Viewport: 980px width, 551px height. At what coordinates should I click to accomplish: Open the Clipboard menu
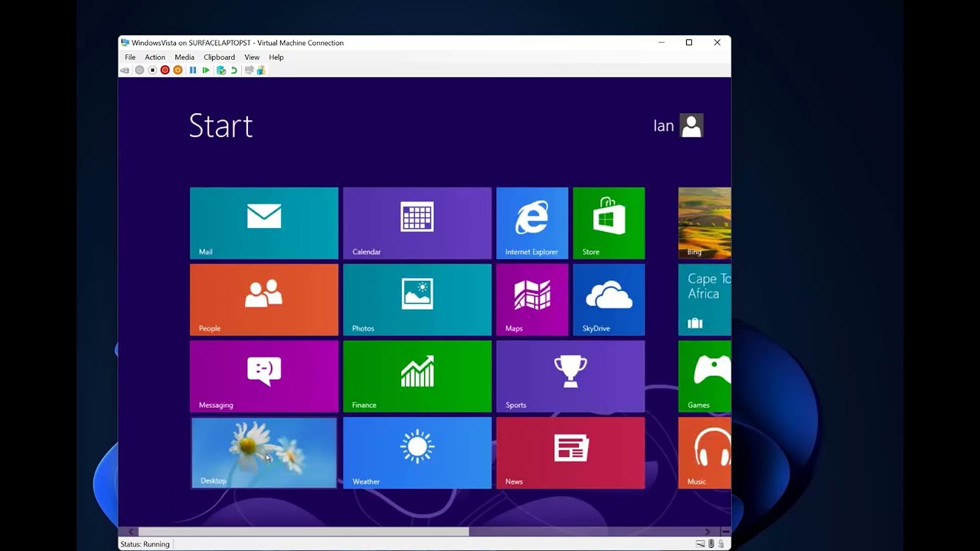point(219,57)
